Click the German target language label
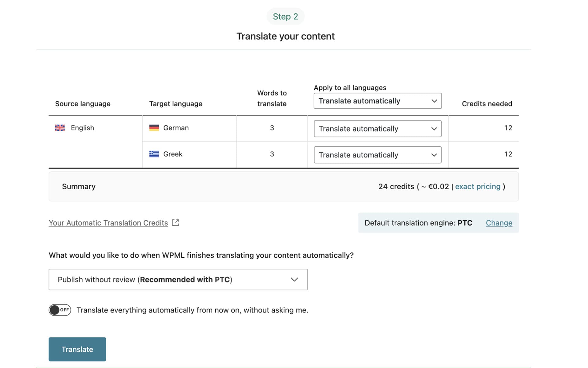This screenshot has width=588, height=368. 176,128
